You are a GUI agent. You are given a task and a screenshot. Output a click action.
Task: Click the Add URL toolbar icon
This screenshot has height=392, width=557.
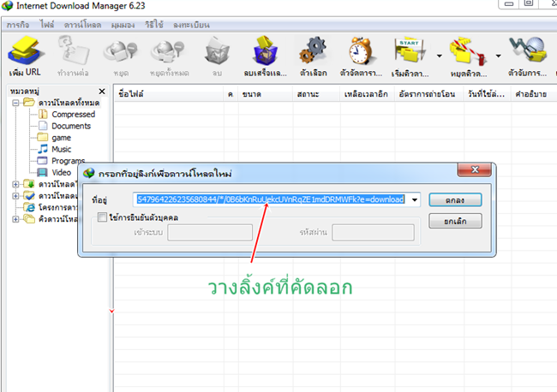point(26,52)
